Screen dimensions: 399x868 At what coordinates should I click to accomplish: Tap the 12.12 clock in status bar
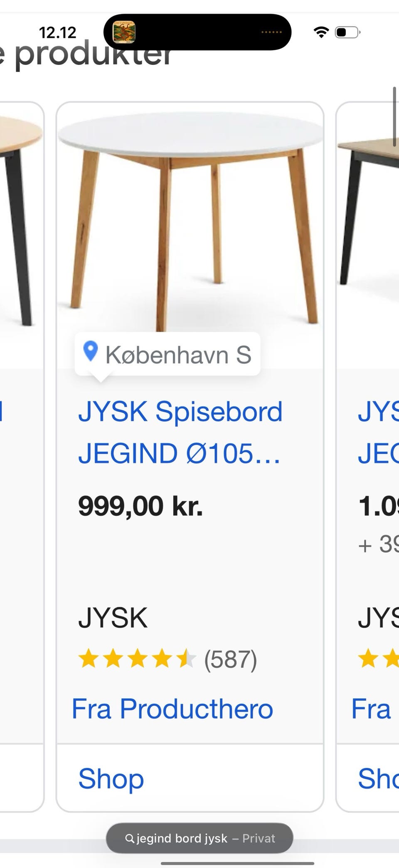coord(58,32)
